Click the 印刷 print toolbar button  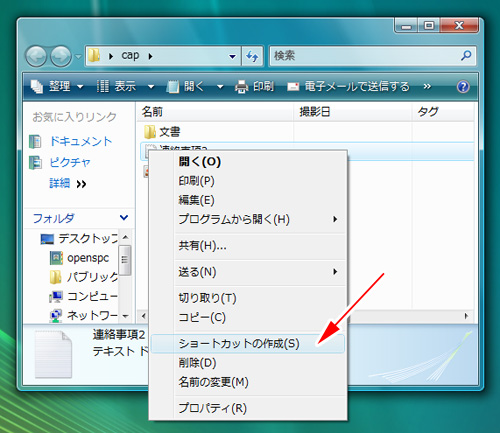tap(254, 87)
